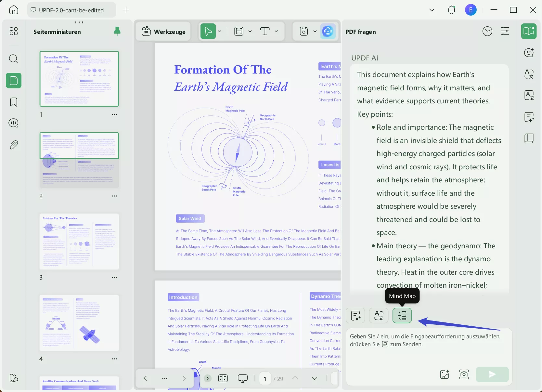
Task: Switch to UPDF-2.0-cant-be-edited tab
Action: point(71,10)
